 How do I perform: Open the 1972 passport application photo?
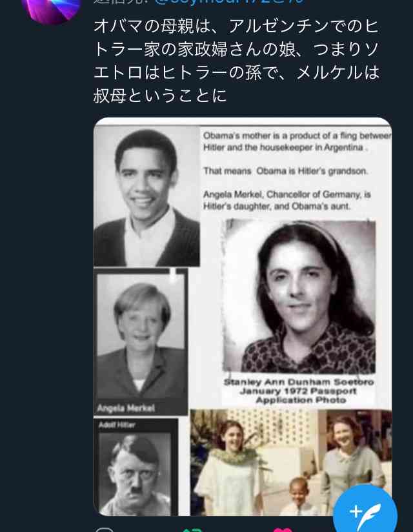pyautogui.click(x=299, y=297)
